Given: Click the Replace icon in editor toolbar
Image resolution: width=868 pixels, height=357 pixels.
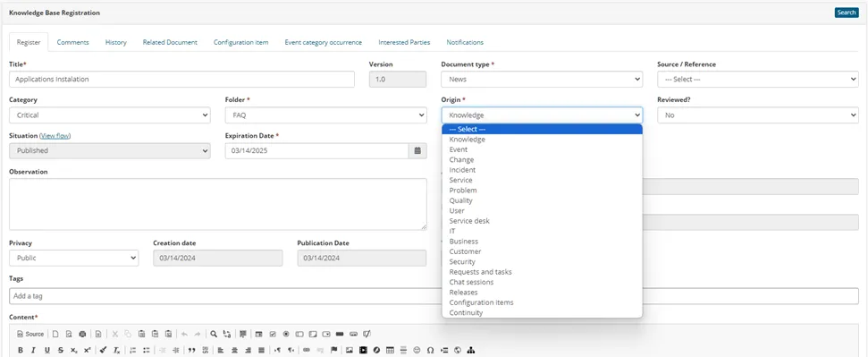Looking at the screenshot, I should [x=227, y=334].
